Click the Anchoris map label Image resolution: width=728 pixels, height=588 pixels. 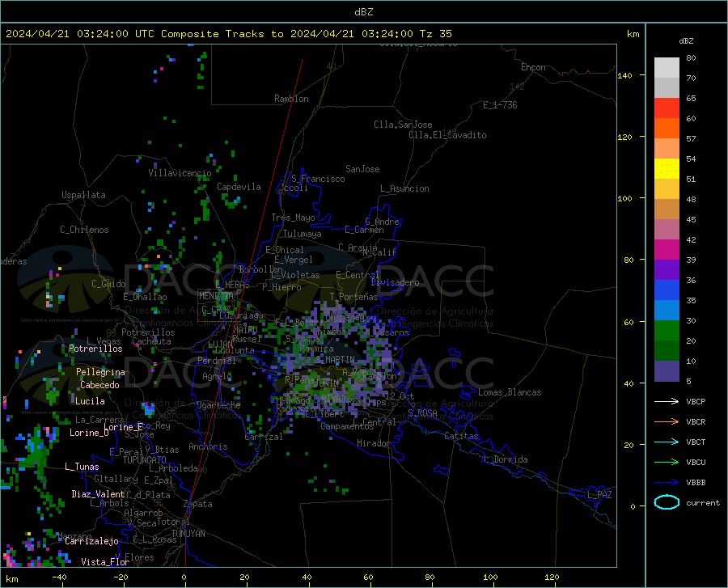[208, 446]
